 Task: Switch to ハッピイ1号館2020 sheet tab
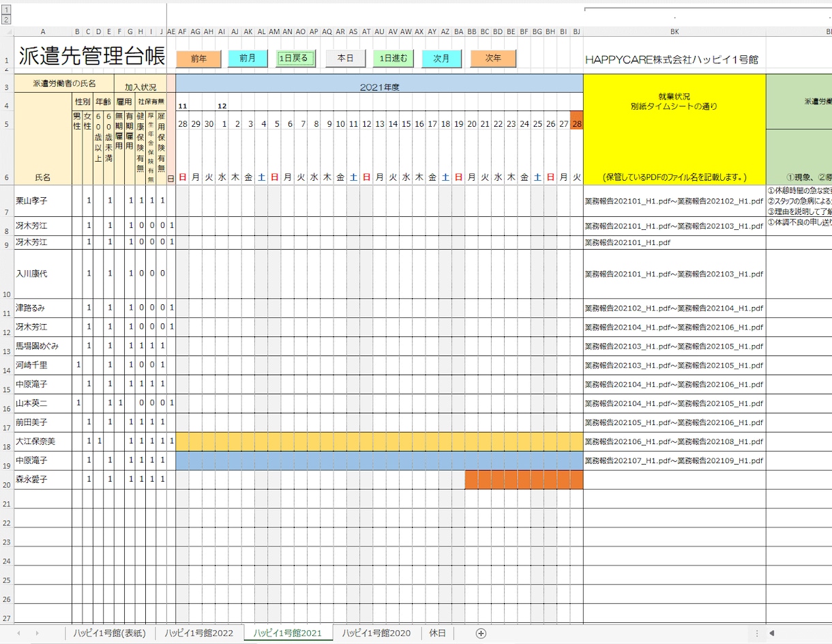[376, 633]
